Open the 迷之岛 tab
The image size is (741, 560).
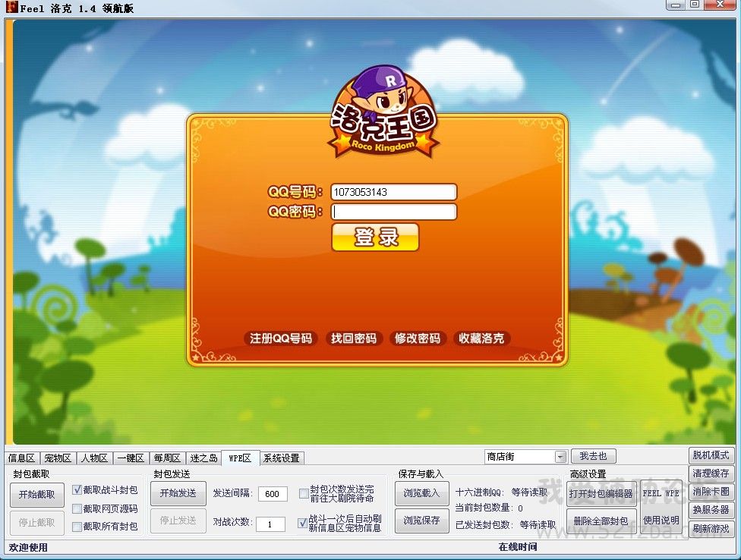click(203, 458)
